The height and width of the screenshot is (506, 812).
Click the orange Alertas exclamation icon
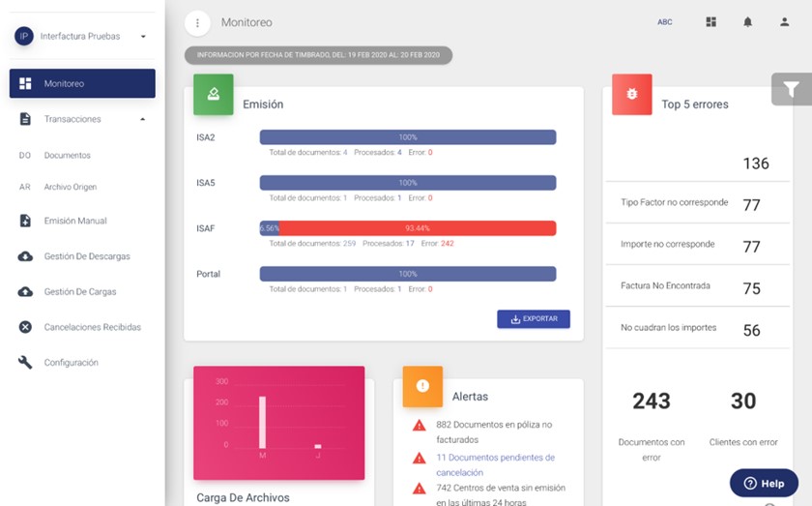[x=422, y=386]
